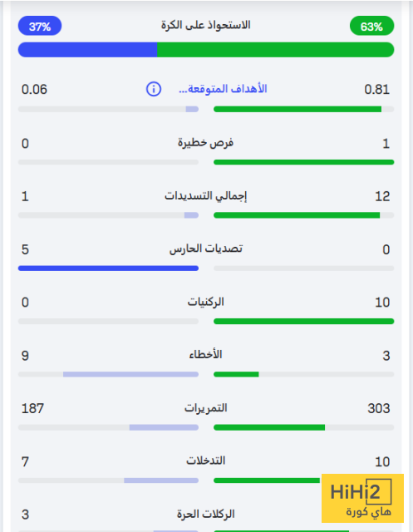Open the الأهداف المتوقعة link
This screenshot has width=413, height=532.
(x=223, y=89)
